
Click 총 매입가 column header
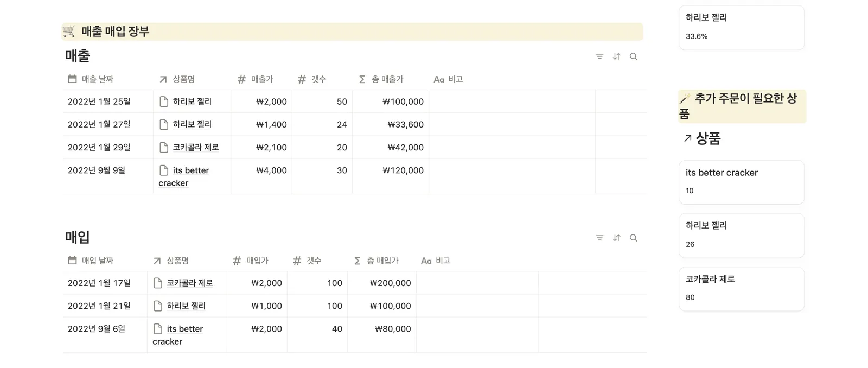click(382, 261)
